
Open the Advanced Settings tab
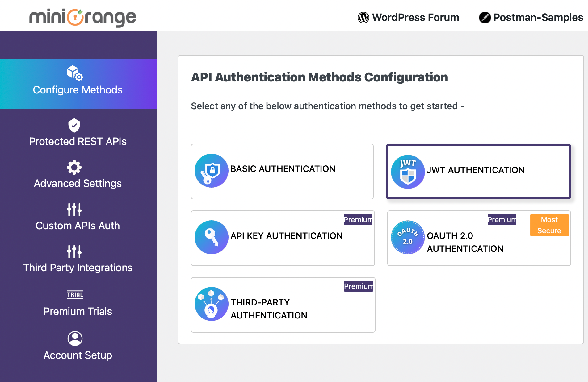(78, 175)
